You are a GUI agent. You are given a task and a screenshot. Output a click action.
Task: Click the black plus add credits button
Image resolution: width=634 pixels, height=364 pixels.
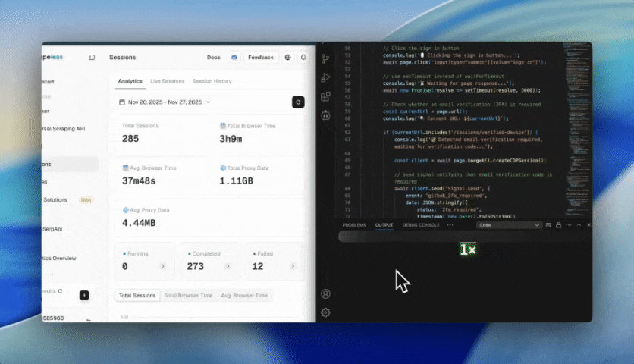click(x=84, y=295)
